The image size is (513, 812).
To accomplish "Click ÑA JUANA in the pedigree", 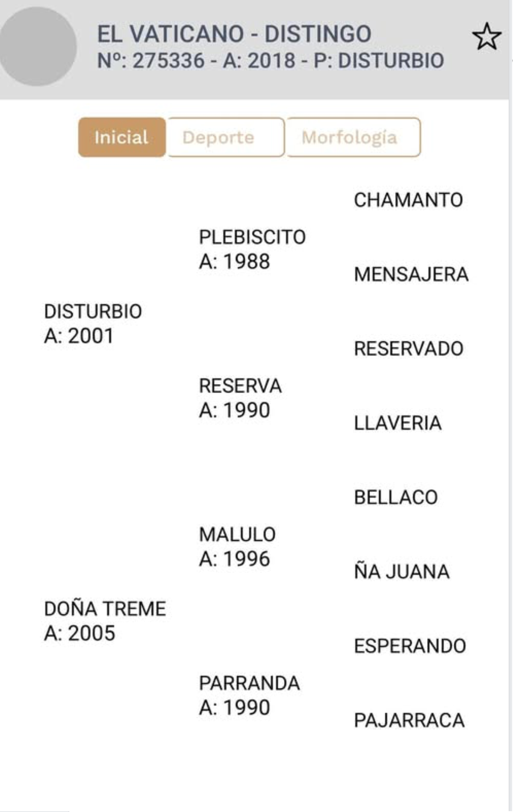I will coord(402,572).
